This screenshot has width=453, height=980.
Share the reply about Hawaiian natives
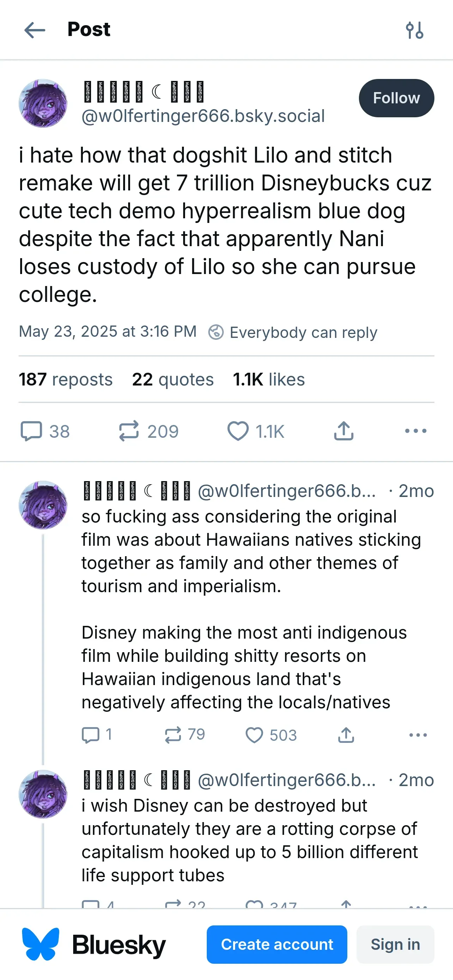(x=346, y=735)
